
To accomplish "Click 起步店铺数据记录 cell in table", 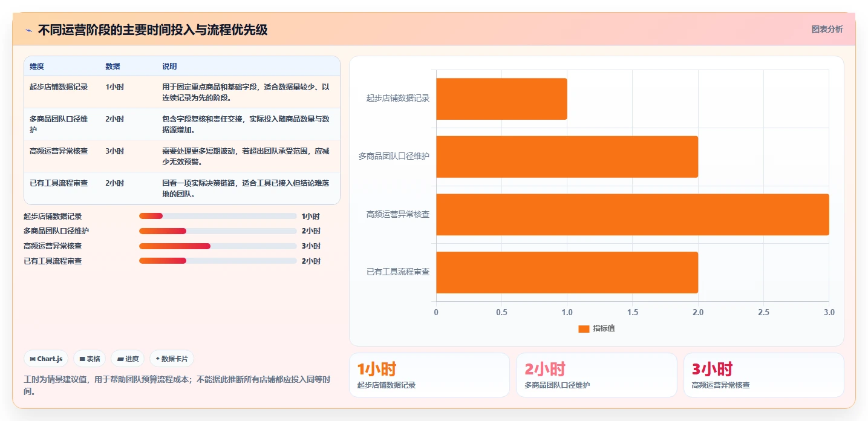I will click(59, 87).
